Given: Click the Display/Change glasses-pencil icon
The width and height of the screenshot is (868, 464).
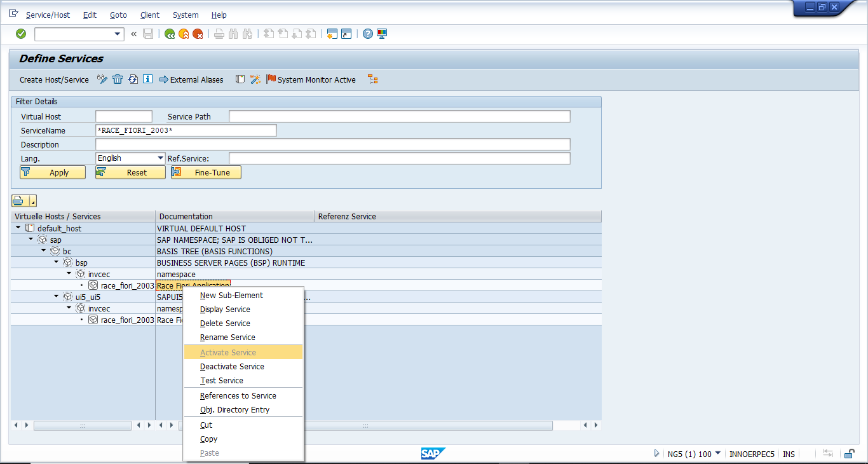Looking at the screenshot, I should (x=102, y=79).
